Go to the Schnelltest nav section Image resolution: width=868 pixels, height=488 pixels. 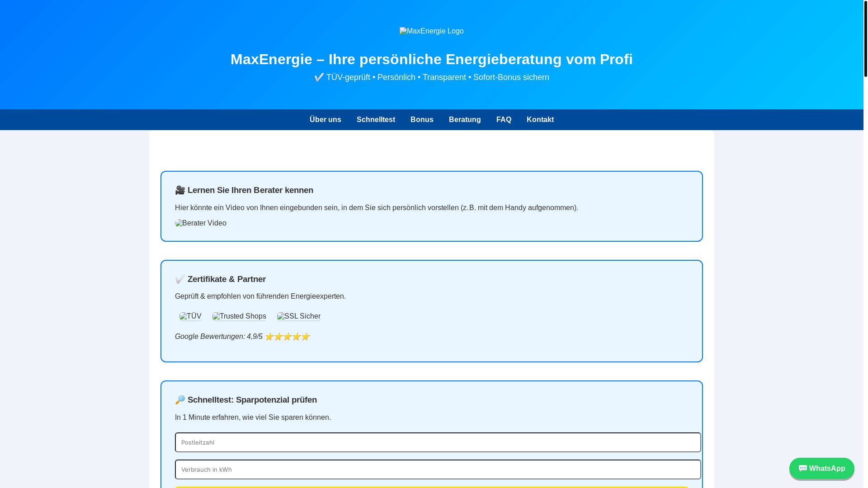pos(376,120)
